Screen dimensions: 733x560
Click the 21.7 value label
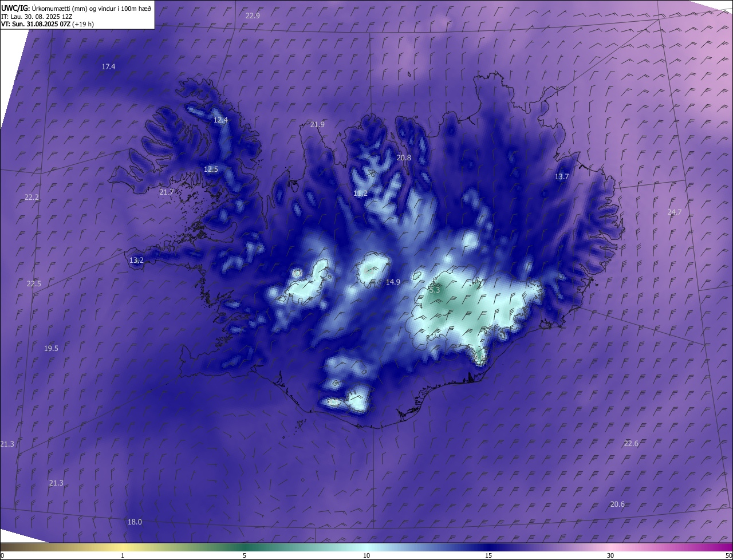point(166,192)
